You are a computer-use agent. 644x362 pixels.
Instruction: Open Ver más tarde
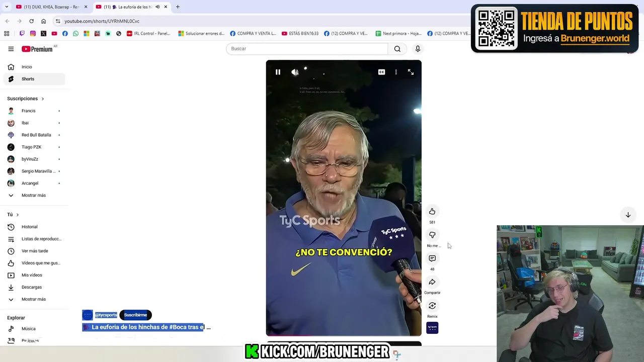tap(34, 251)
